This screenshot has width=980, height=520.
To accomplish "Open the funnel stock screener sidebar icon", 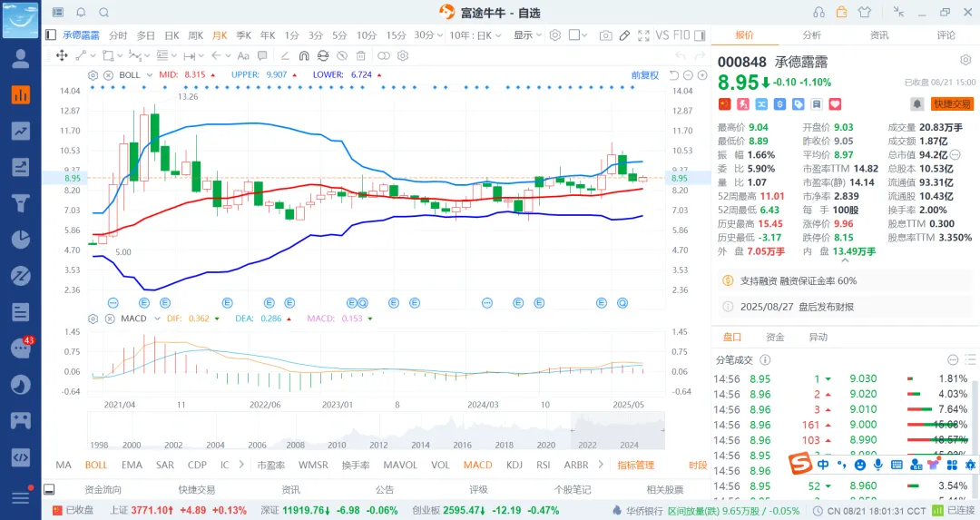I will point(21,203).
